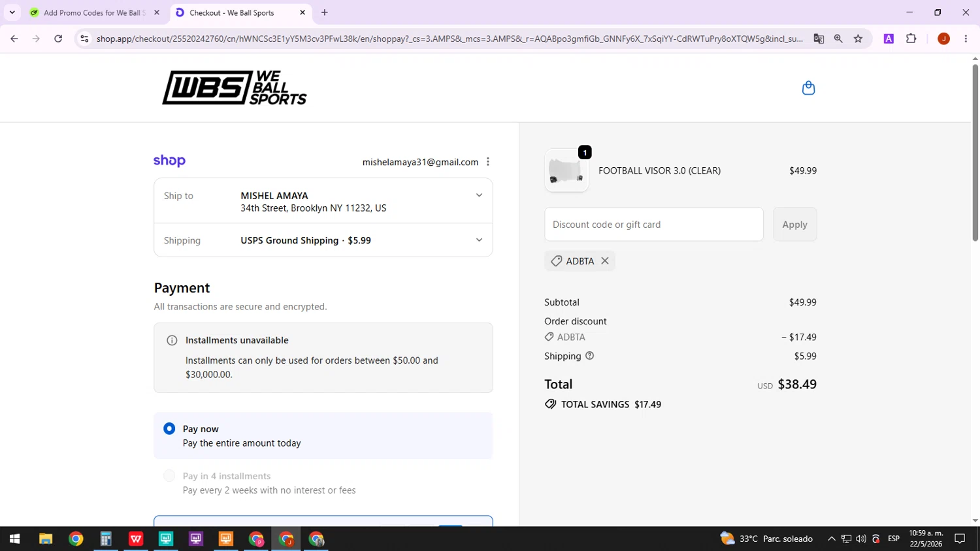Expand the Ship to address dropdown

click(479, 195)
